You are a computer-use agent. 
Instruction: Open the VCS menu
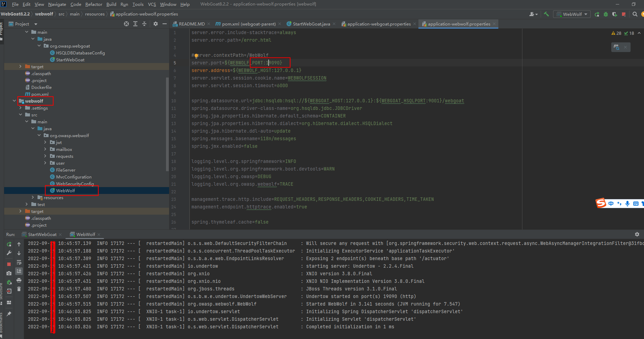(152, 4)
